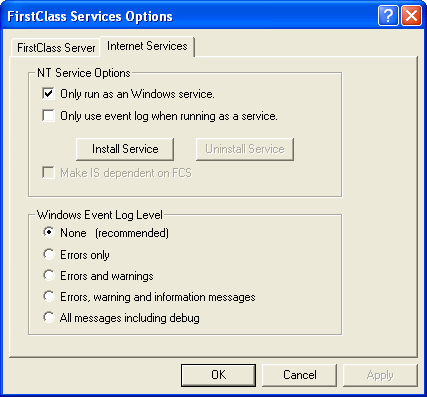Select the Internet Services tab

click(x=147, y=46)
